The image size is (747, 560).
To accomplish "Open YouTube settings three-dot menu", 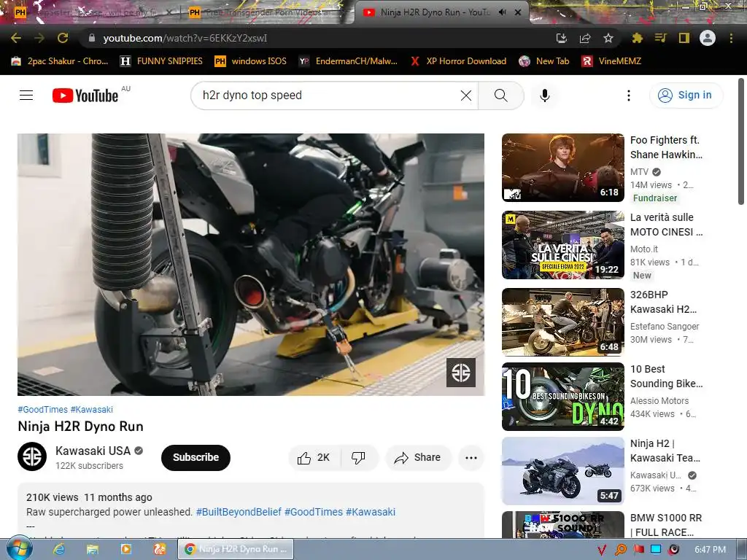I will 629,96.
